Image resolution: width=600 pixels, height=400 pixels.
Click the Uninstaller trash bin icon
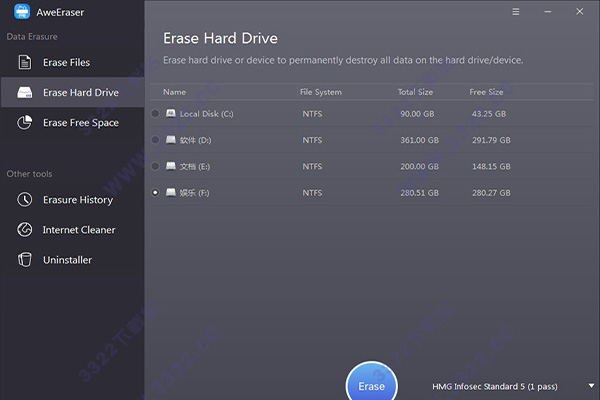pos(25,260)
